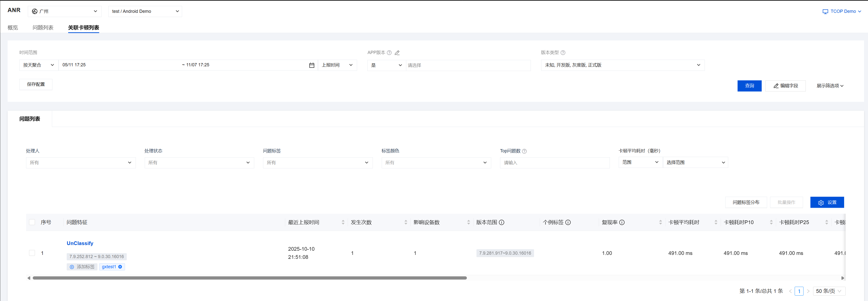This screenshot has width=868, height=301.
Task: Open the UnClassify issue link
Action: point(80,243)
